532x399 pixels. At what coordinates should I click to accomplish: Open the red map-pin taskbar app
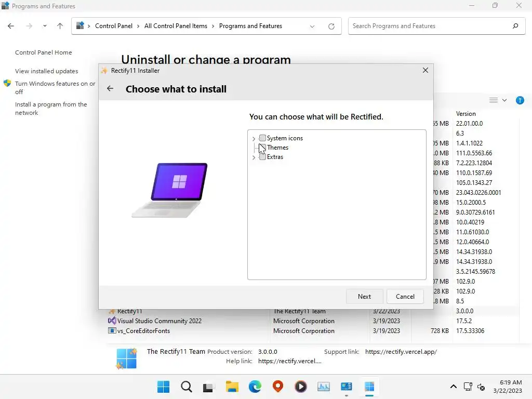coord(278,386)
